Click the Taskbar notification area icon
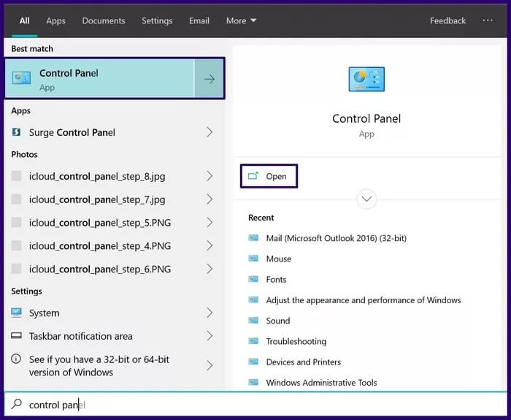The image size is (511, 420). pyautogui.click(x=16, y=335)
